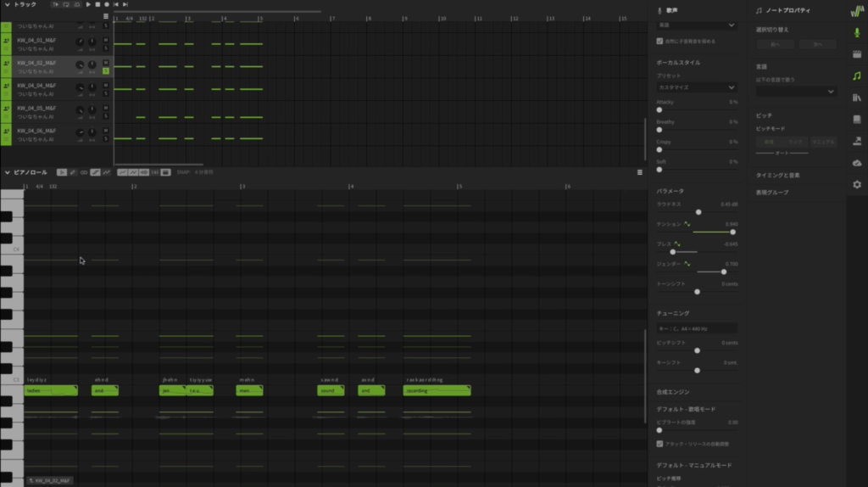Viewport: 868px width, 487px height.
Task: Click the マニュアル pitch mode button
Action: 822,142
